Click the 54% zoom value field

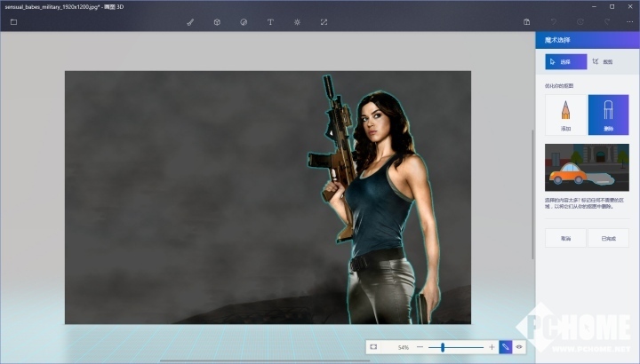point(403,347)
